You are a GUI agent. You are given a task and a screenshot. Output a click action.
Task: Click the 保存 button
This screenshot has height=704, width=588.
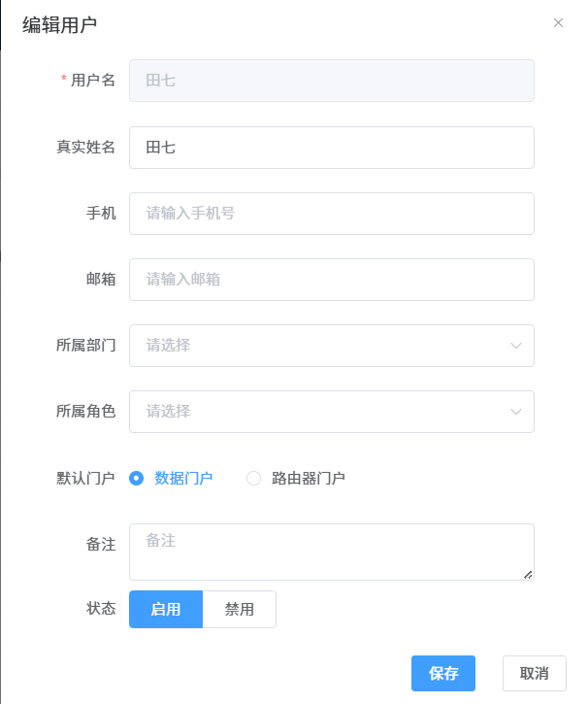pos(443,674)
